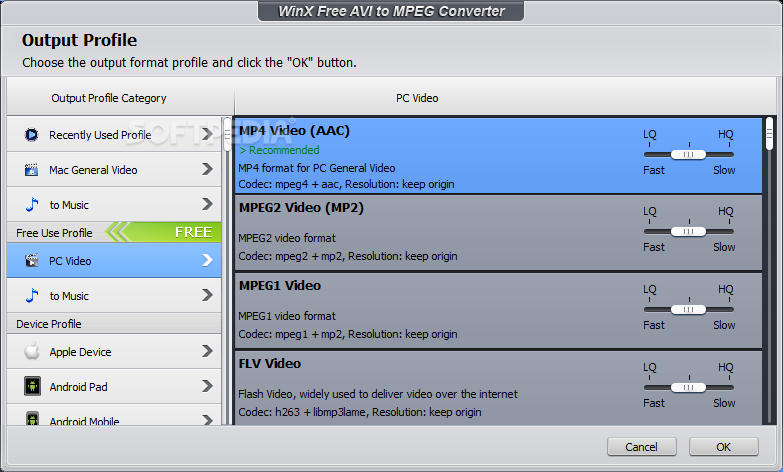783x472 pixels.
Task: Select the FLV Video profile
Action: click(x=498, y=388)
